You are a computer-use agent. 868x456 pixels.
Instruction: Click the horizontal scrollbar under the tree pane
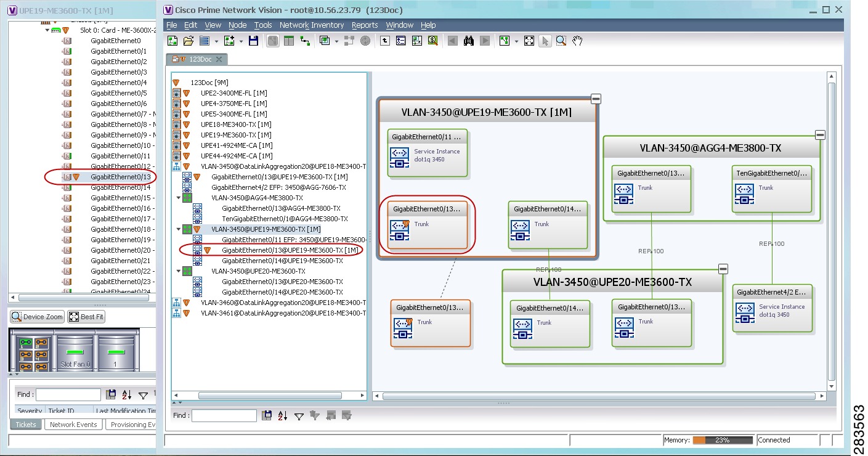(270, 396)
